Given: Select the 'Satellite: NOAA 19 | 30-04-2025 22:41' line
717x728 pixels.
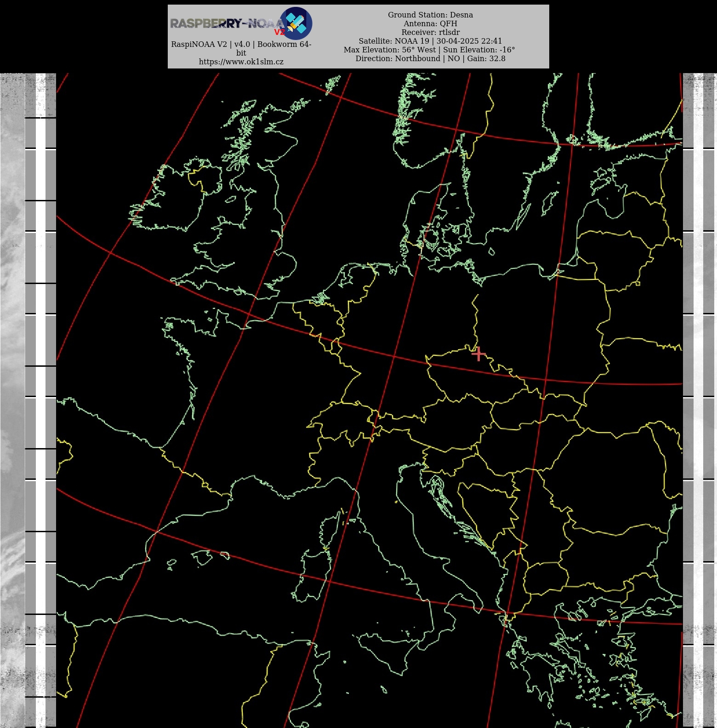Looking at the screenshot, I should point(430,41).
